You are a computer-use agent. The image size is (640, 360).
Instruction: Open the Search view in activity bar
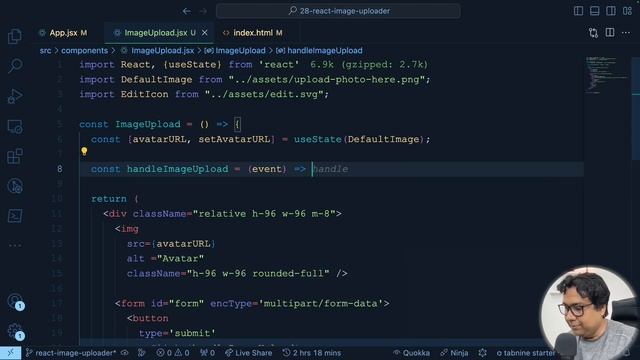(x=15, y=66)
